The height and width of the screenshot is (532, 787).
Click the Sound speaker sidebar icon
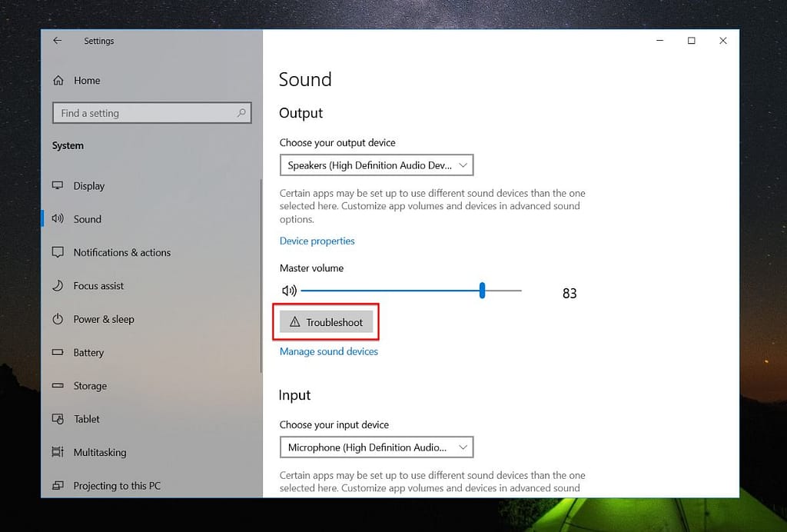pos(58,219)
